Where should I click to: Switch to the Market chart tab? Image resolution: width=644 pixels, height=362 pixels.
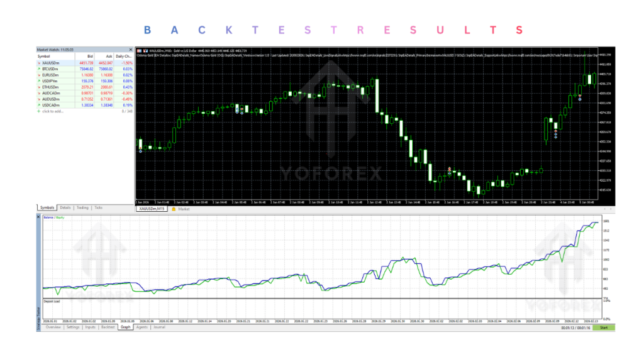(184, 209)
